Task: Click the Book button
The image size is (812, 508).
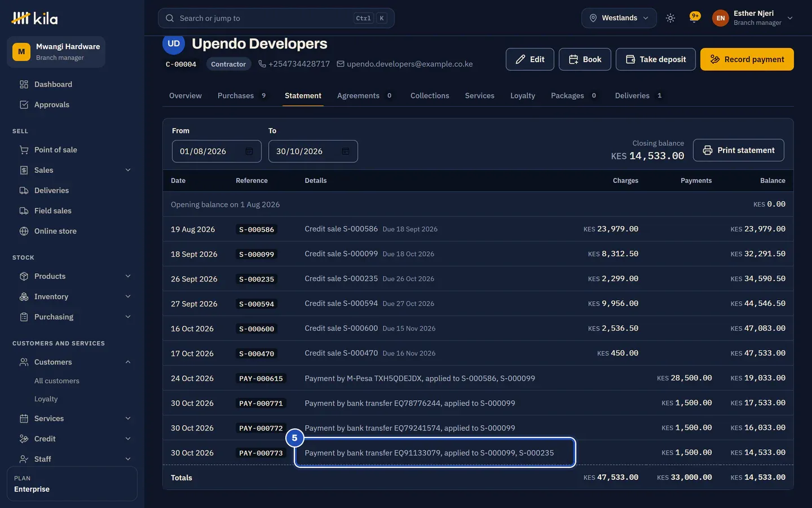Action: [585, 59]
